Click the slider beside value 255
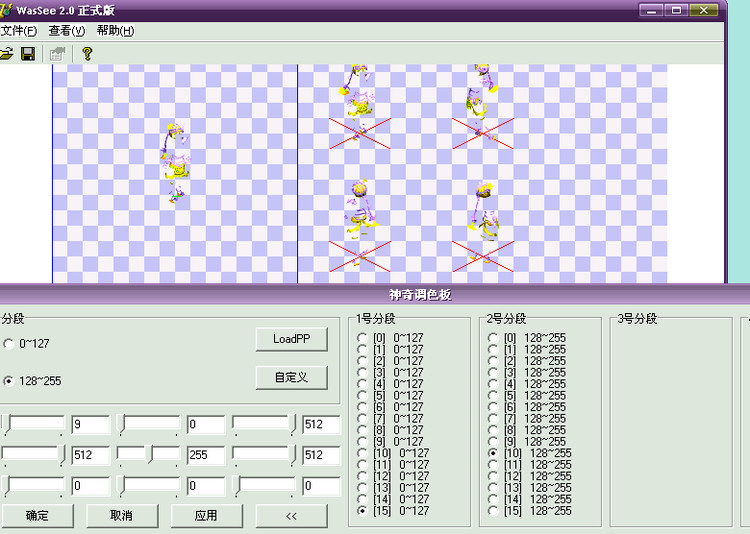 click(x=149, y=455)
